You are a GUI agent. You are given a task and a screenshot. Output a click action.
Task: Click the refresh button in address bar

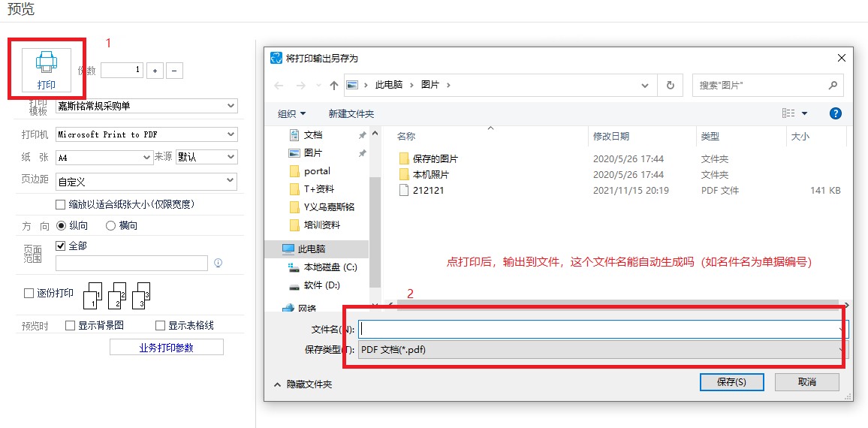tap(671, 86)
